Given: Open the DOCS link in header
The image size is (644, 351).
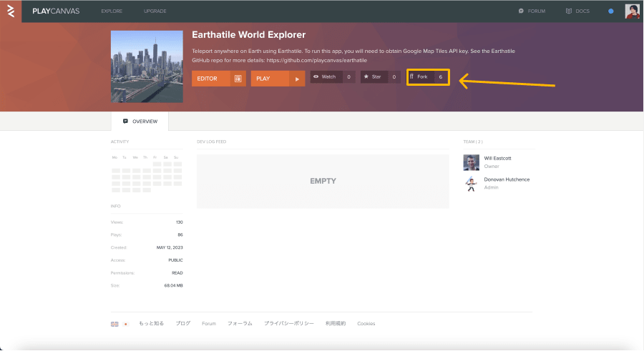Looking at the screenshot, I should (x=582, y=11).
